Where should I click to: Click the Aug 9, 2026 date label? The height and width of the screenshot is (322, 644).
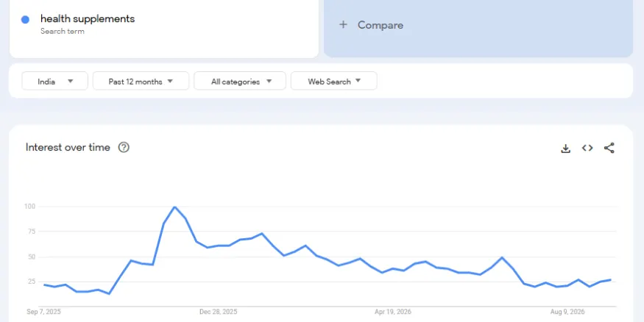tap(567, 312)
